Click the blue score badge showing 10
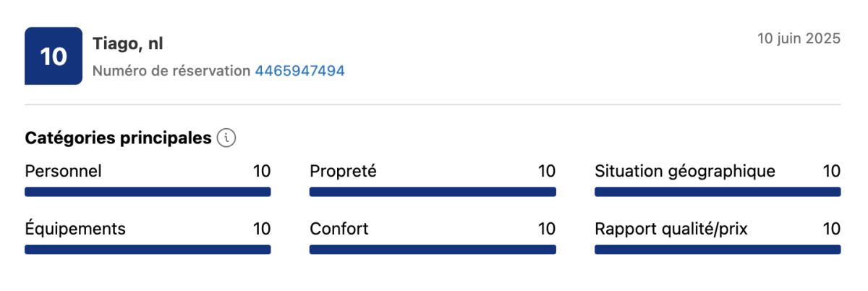The height and width of the screenshot is (291, 868). click(x=54, y=56)
